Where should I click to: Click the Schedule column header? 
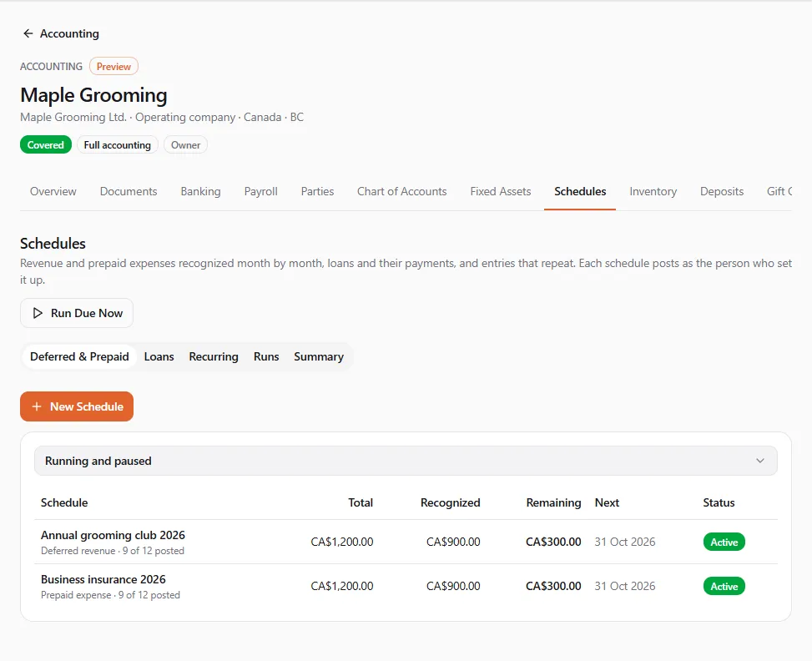click(x=64, y=503)
